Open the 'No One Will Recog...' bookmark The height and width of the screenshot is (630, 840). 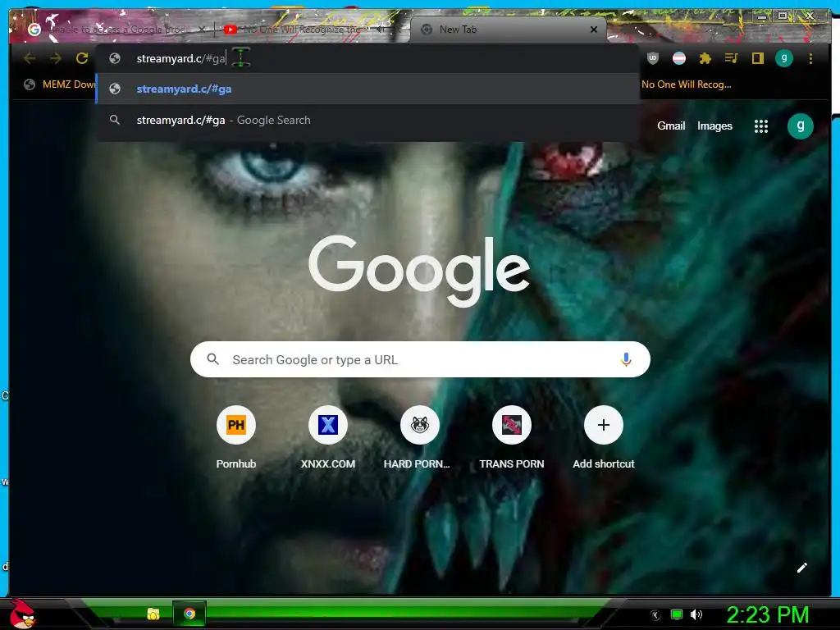point(687,84)
